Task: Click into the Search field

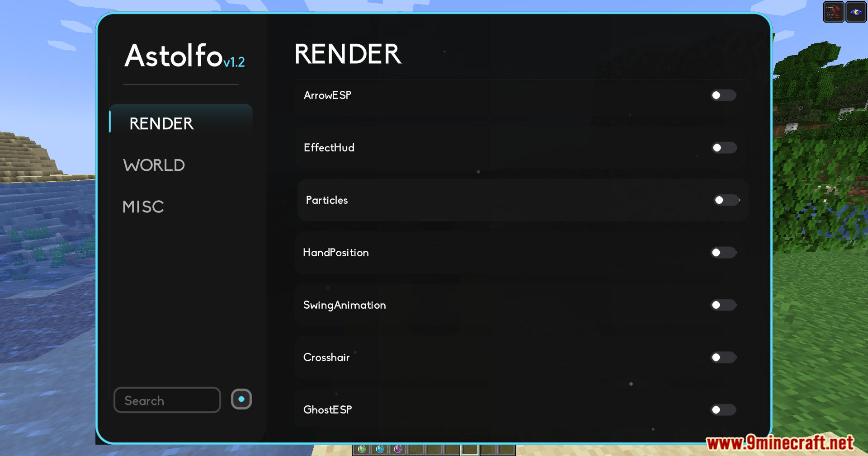Action: 167,400
